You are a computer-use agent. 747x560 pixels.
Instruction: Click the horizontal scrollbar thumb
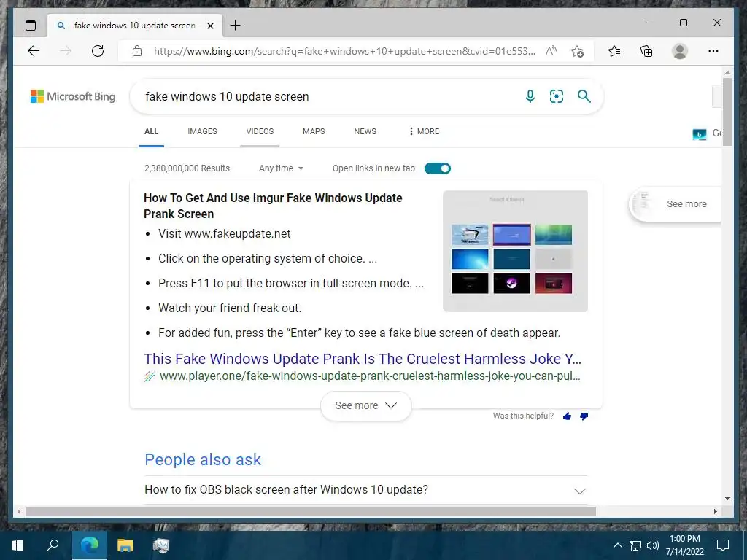(311, 511)
